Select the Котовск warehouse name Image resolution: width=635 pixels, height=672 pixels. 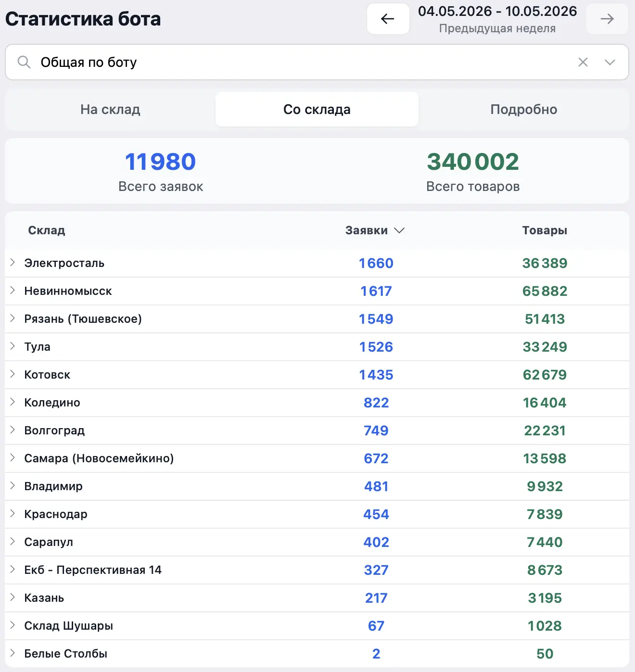point(47,375)
